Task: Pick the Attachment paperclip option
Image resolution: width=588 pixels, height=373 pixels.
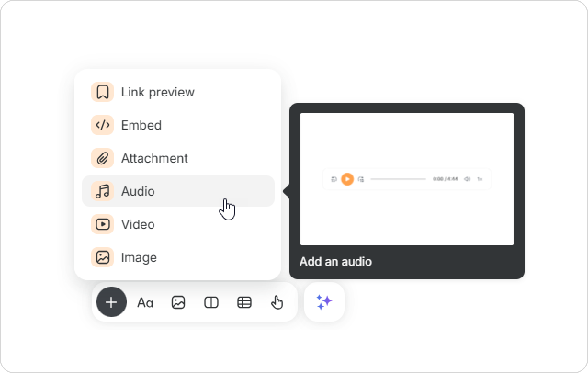Action: click(154, 158)
